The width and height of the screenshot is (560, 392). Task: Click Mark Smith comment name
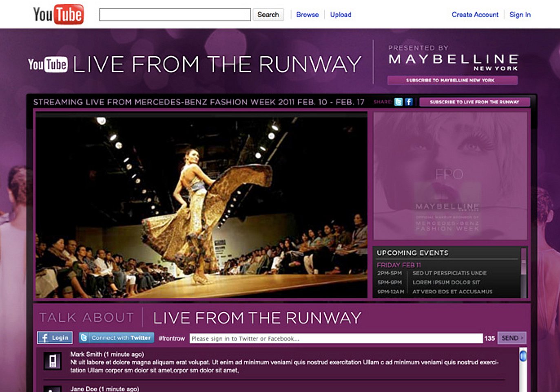pyautogui.click(x=86, y=355)
